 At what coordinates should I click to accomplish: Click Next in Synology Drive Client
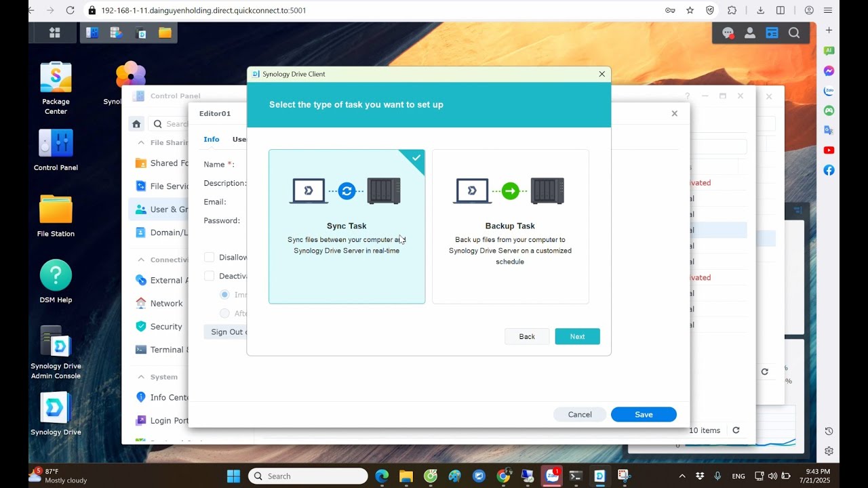coord(577,336)
